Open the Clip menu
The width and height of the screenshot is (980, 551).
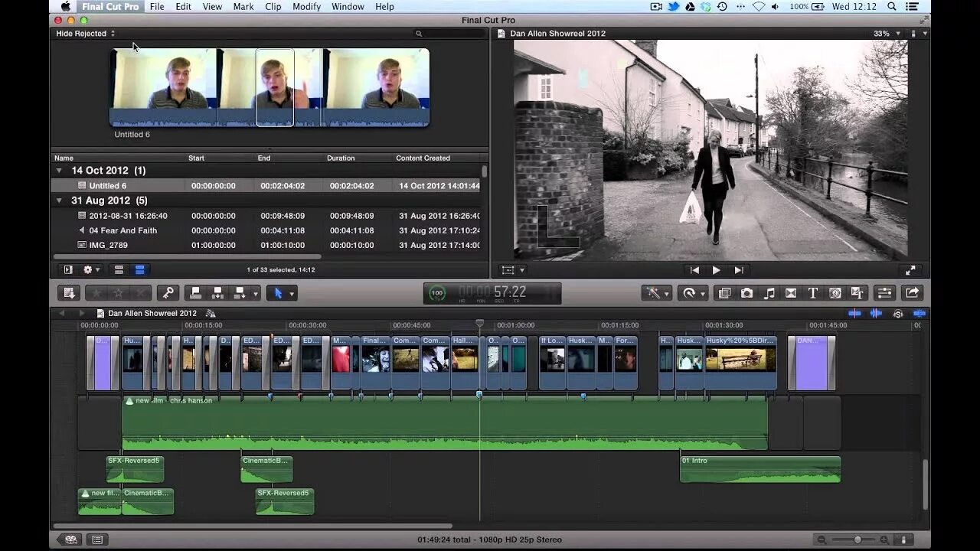(x=273, y=6)
